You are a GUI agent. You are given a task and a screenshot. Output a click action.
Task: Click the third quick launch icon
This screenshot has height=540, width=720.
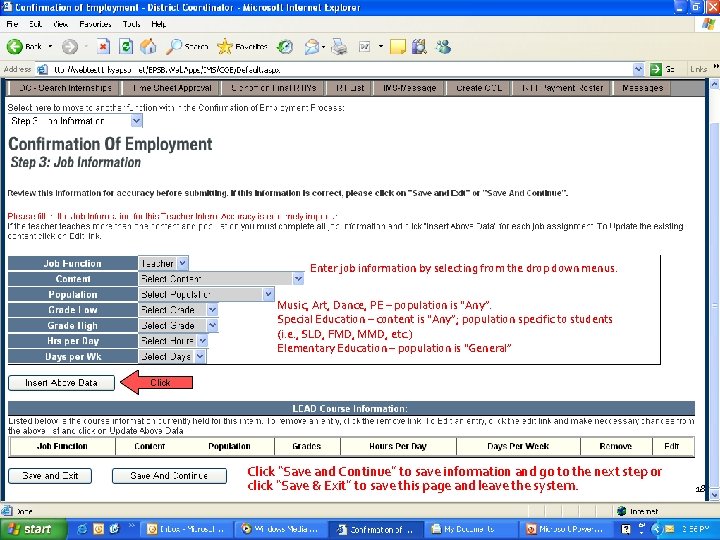(x=114, y=529)
